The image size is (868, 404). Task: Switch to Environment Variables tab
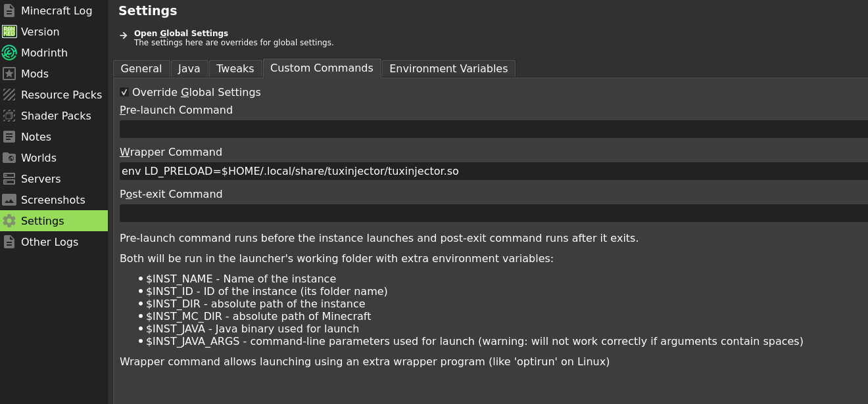pyautogui.click(x=448, y=68)
